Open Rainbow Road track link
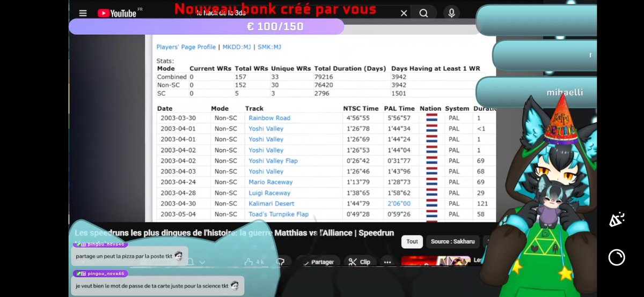The image size is (644, 297). pos(269,118)
